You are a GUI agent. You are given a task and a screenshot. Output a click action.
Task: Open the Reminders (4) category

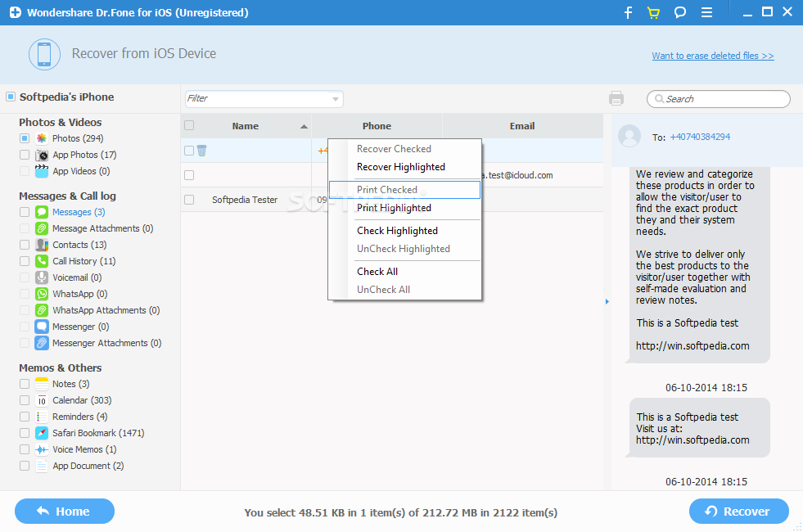coord(80,417)
